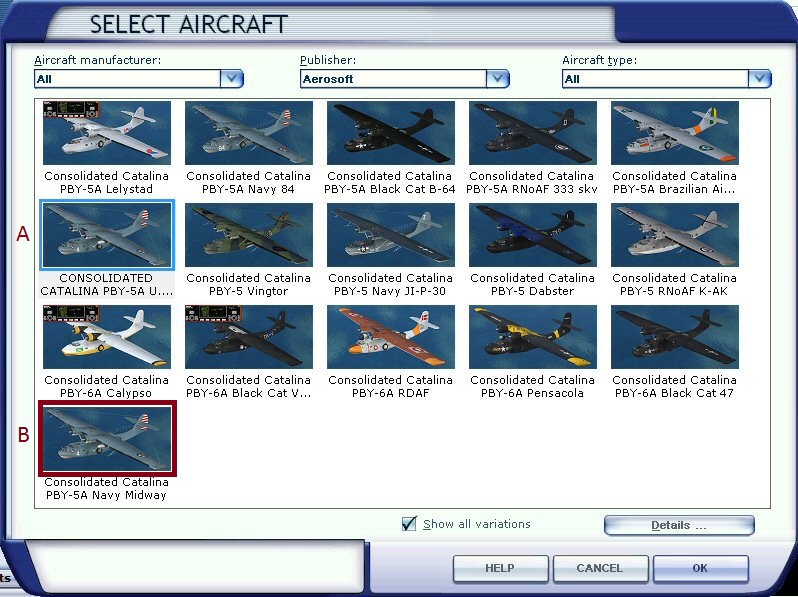Select the PBY-5 RNoAF K-AK thumbnail

click(675, 235)
